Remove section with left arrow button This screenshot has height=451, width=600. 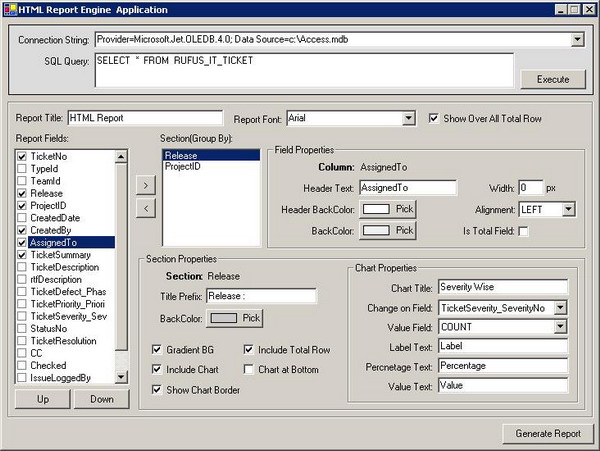click(146, 208)
